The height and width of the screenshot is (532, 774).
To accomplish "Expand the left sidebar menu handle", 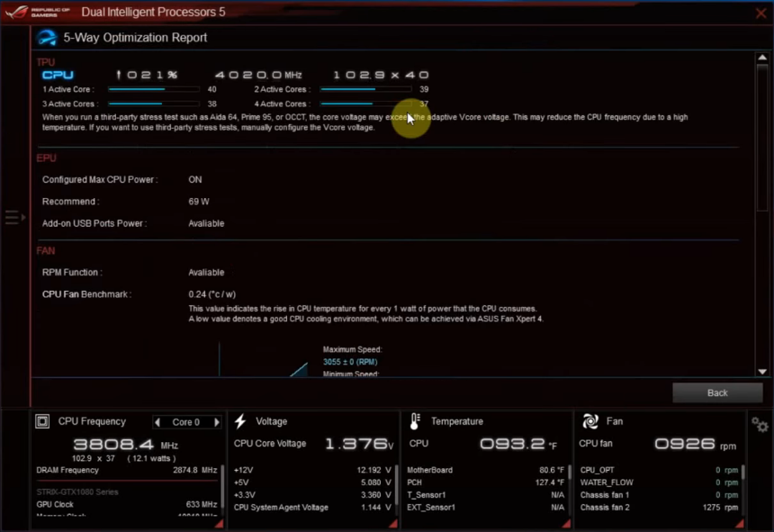I will [x=14, y=217].
